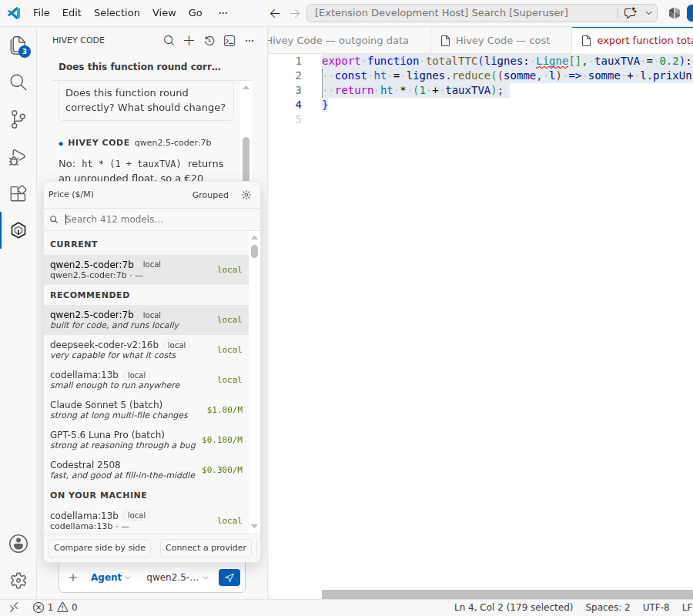Click Connect a provider button
Screen dimensions: 693x616
pyautogui.click(x=206, y=548)
